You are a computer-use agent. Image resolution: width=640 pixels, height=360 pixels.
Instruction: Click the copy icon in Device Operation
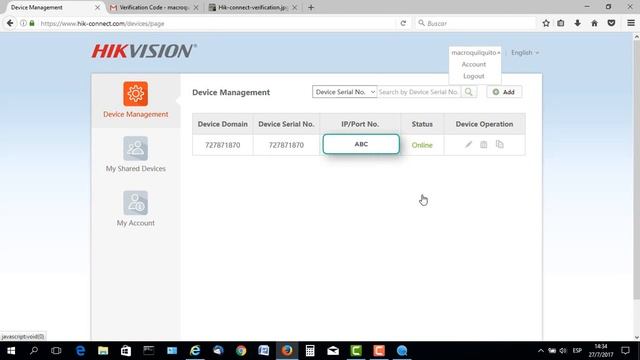pos(500,144)
